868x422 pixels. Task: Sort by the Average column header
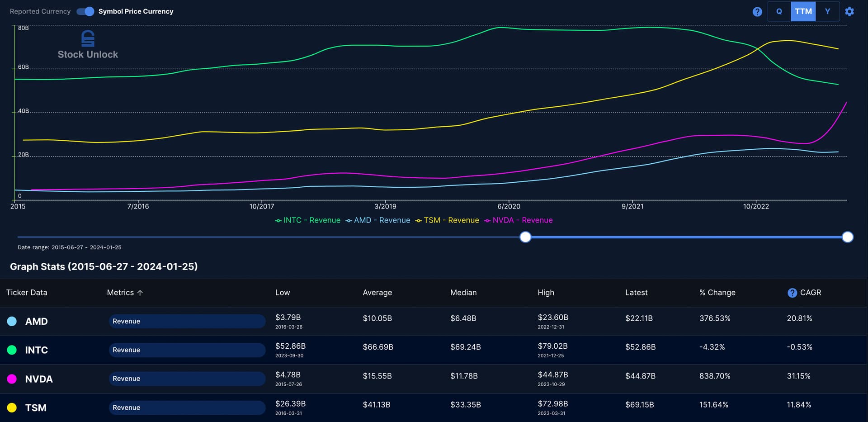[x=377, y=293]
